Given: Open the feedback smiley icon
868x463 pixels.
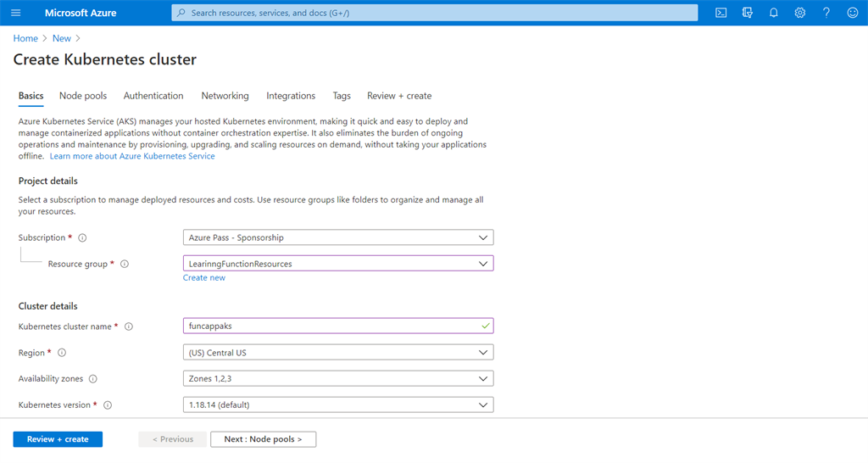Looking at the screenshot, I should coord(853,13).
